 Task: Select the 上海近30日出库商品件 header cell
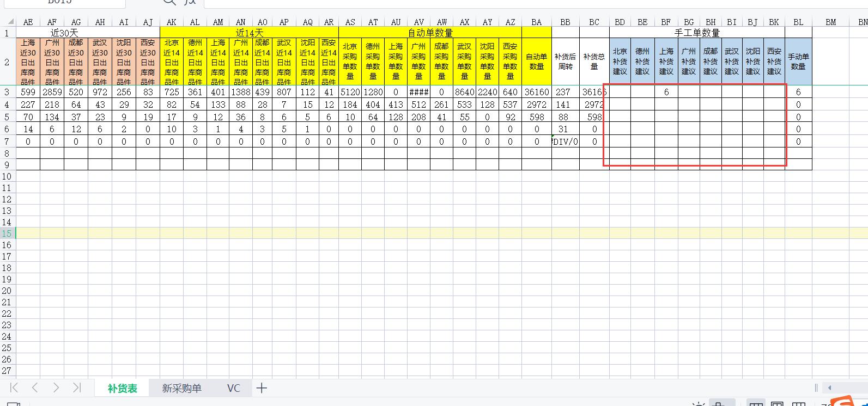tap(28, 61)
